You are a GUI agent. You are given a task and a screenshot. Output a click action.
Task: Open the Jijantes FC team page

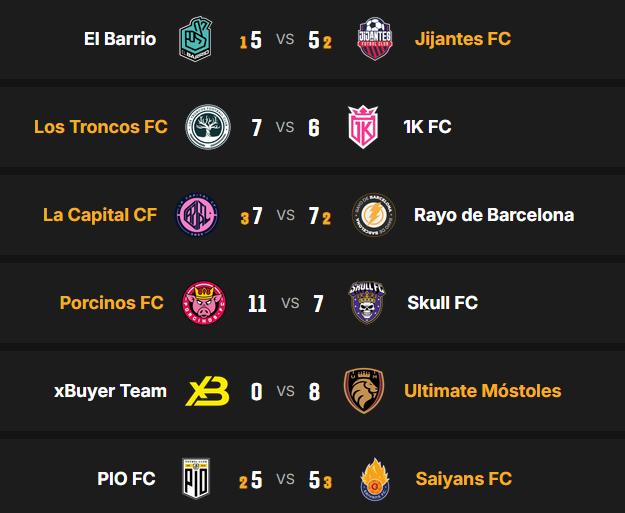(x=464, y=39)
